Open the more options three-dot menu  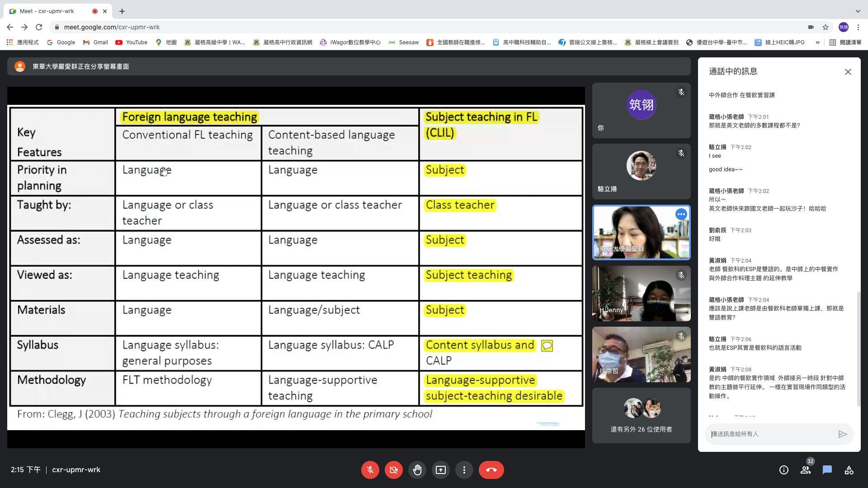pyautogui.click(x=464, y=470)
